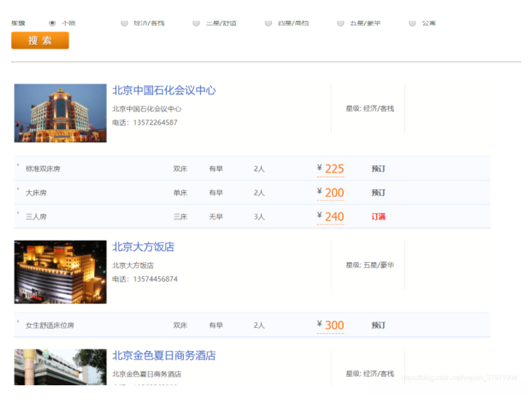Open the 北京大方饭店 hotel title link
The height and width of the screenshot is (402, 532).
[x=143, y=247]
